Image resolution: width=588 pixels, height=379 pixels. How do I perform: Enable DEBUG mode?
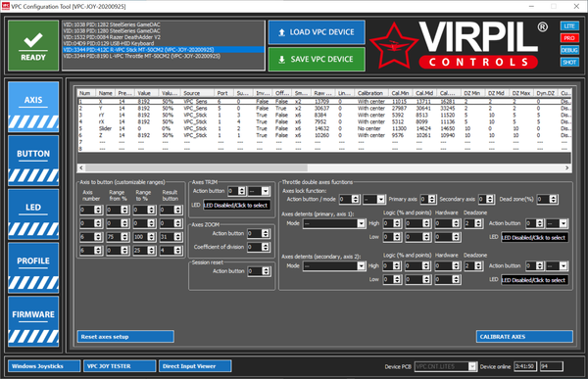pyautogui.click(x=569, y=50)
